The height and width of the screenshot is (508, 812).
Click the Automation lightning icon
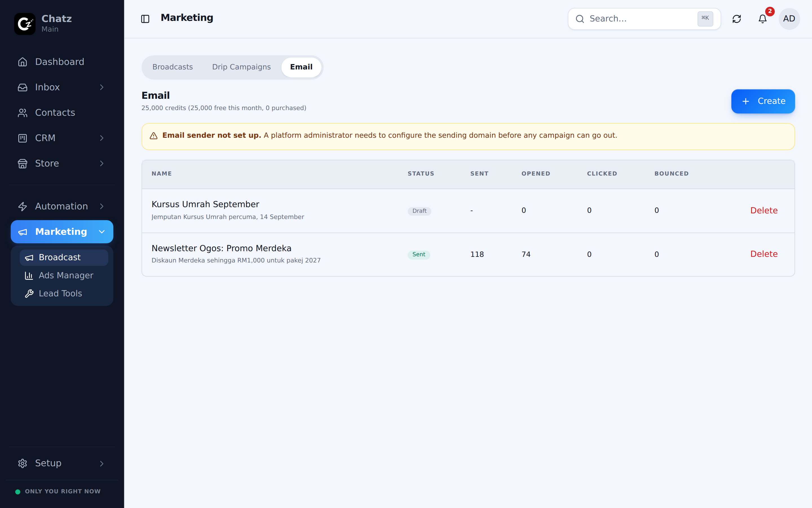tap(23, 206)
